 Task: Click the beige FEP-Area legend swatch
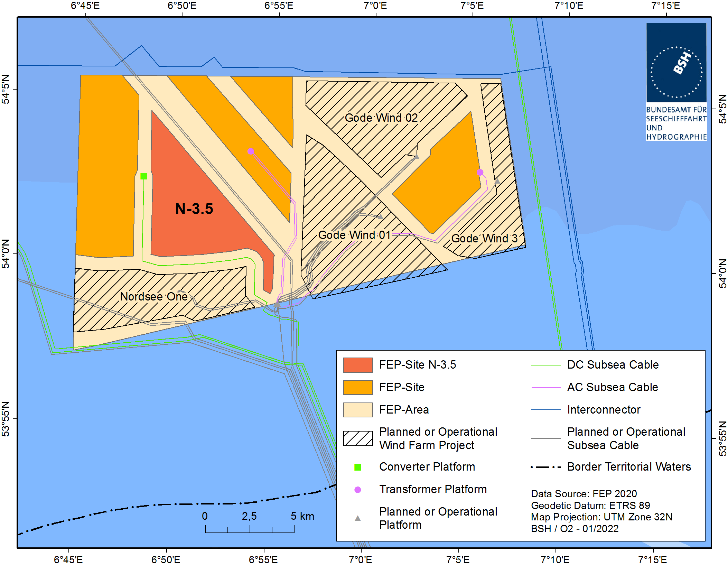(358, 410)
